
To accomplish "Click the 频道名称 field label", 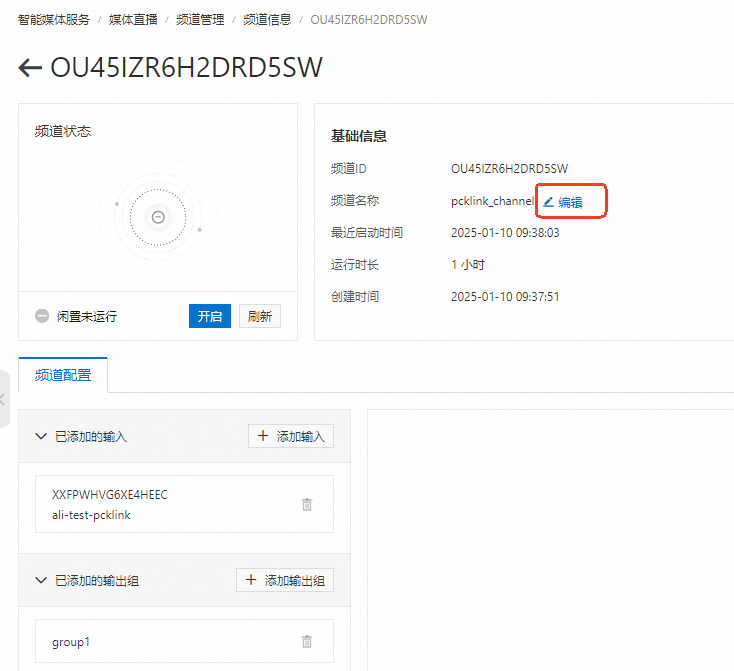I will tap(355, 200).
